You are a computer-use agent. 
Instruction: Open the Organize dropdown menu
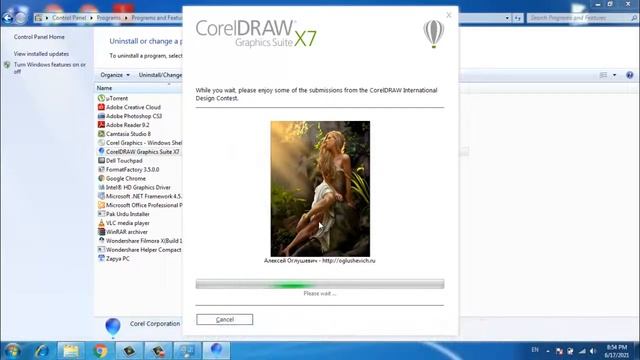(115, 75)
